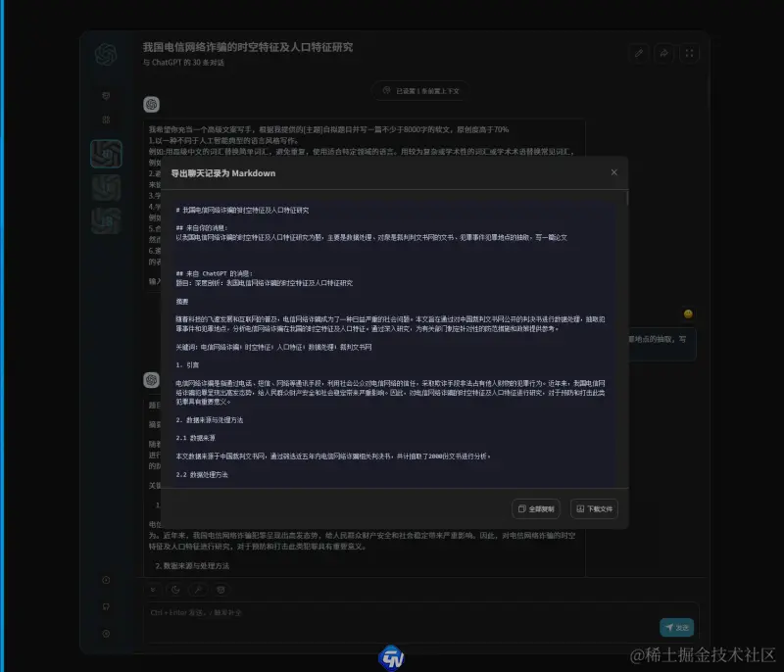The image size is (784, 672).
Task: Click the yellow marker on the right edge
Action: (x=689, y=313)
